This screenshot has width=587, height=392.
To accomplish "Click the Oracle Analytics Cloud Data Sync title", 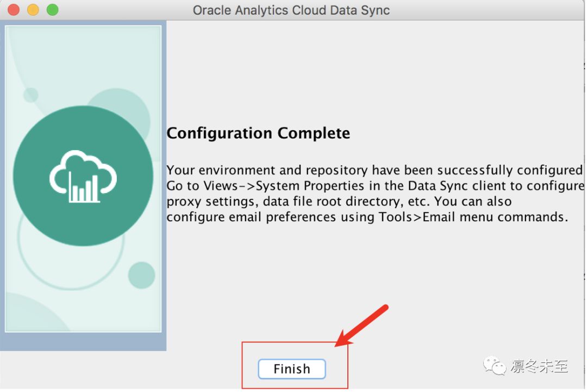I will coord(291,10).
